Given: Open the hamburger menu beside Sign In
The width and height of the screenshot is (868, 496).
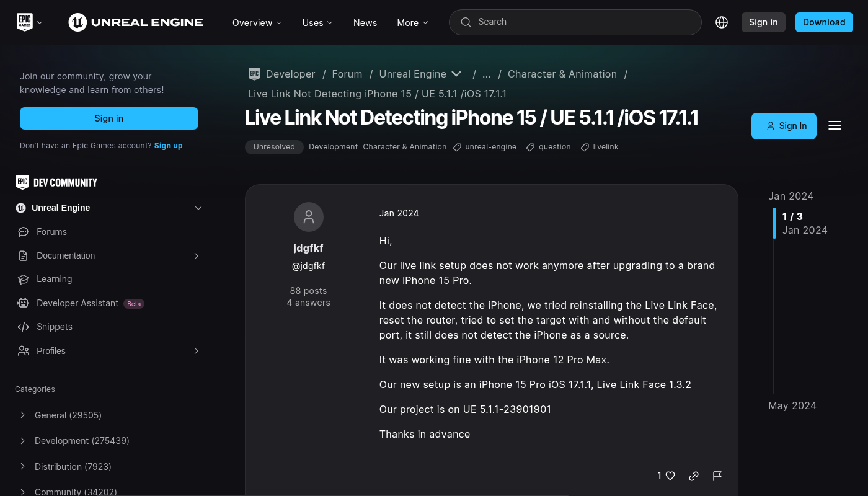Looking at the screenshot, I should coord(835,126).
